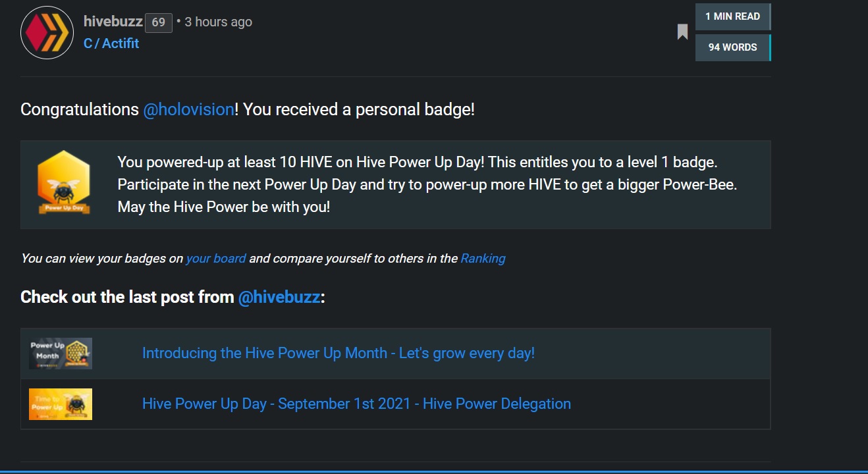Screen dimensions: 868x474
Task: Open the Time to Power Up thumbnail
Action: (x=61, y=404)
